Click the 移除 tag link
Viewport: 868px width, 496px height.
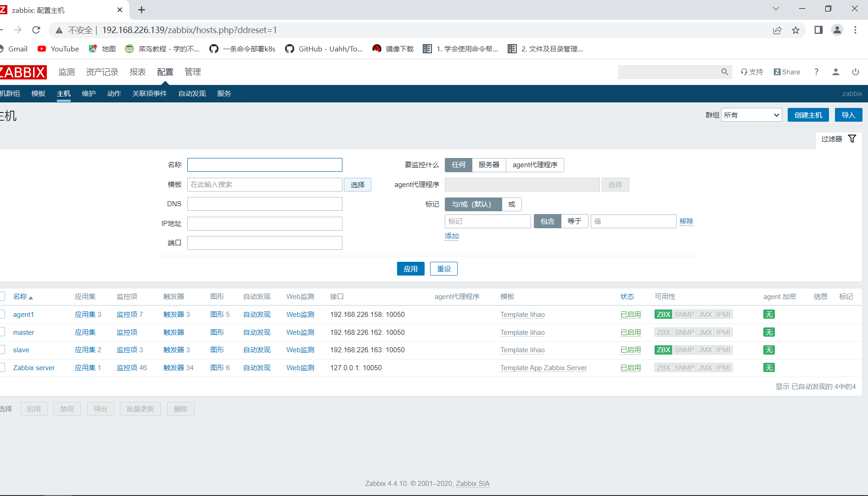[686, 221]
